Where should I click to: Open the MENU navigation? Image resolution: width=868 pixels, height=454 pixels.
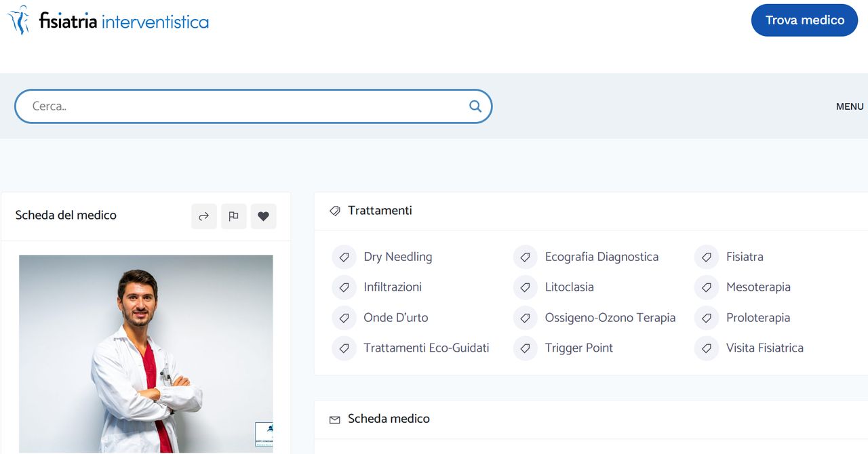(849, 106)
